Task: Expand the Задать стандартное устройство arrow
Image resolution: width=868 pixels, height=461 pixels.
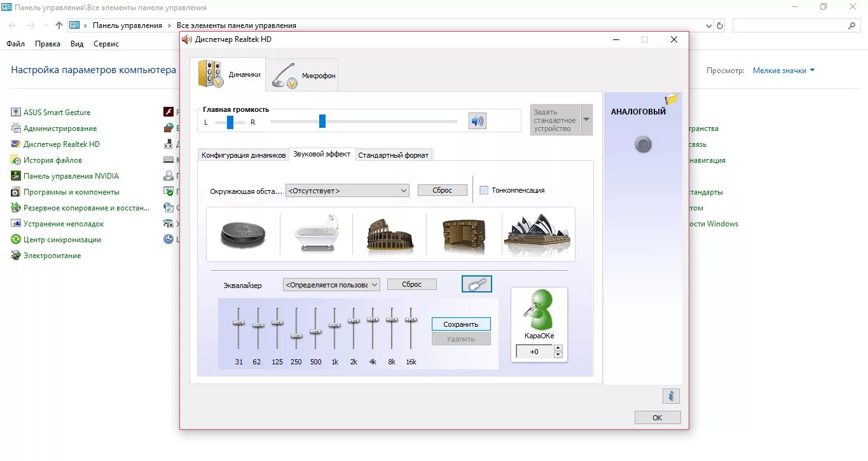Action: [586, 120]
